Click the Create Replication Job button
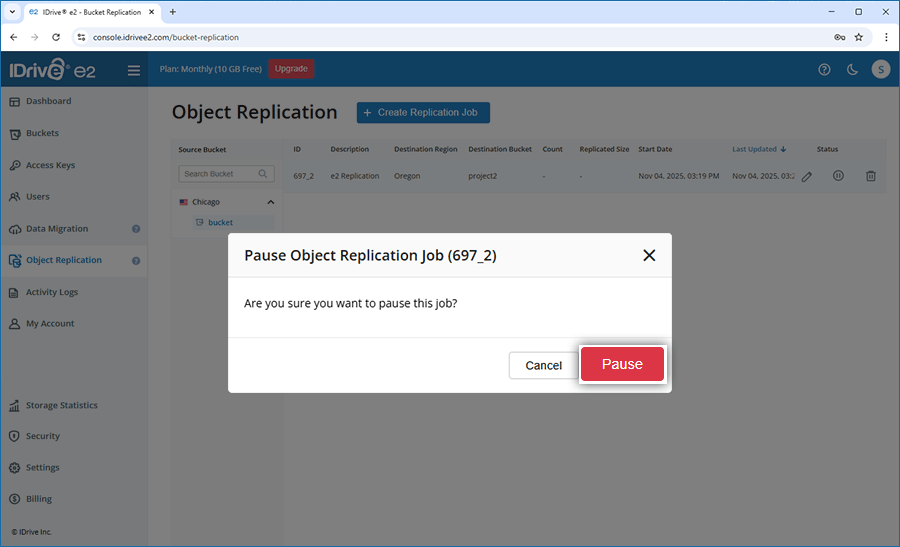This screenshot has height=547, width=900. click(x=423, y=113)
